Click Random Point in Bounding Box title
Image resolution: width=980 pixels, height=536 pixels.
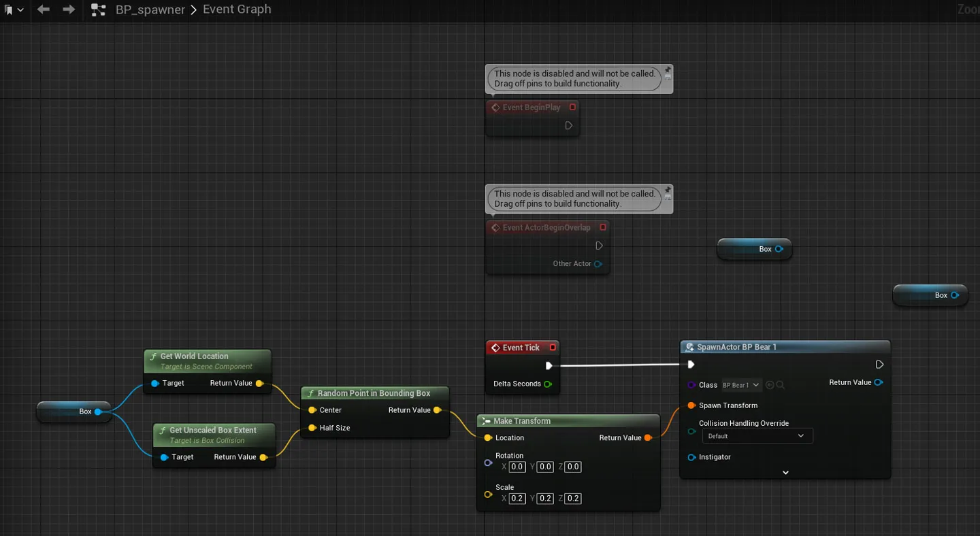374,393
